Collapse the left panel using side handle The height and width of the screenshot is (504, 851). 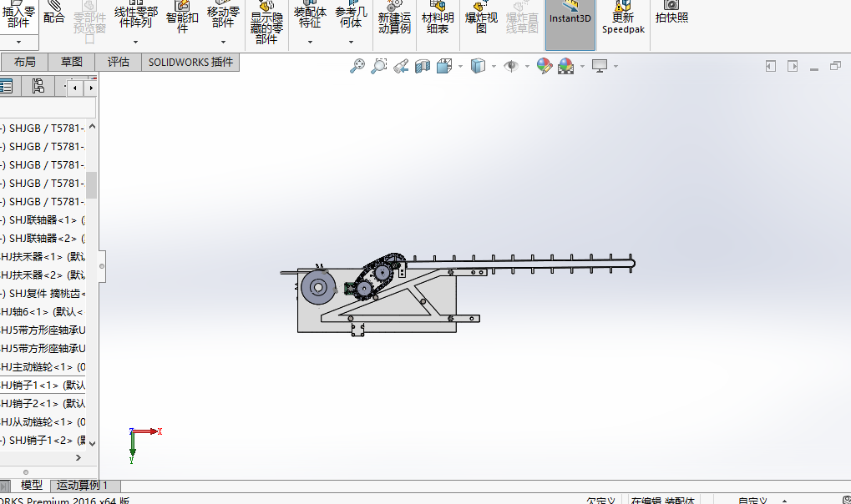click(102, 266)
